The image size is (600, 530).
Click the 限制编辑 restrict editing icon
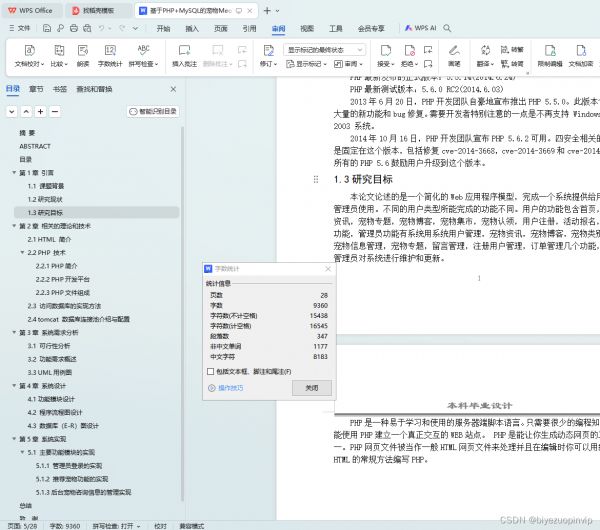pyautogui.click(x=550, y=52)
